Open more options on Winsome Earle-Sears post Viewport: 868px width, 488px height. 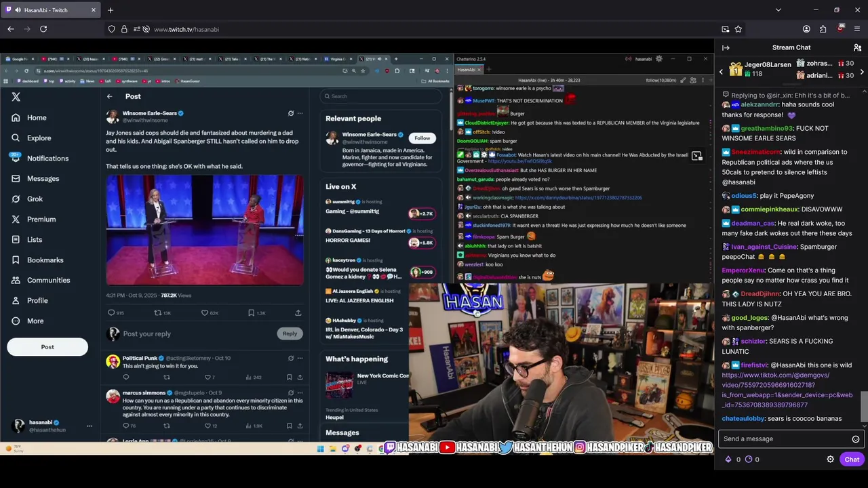click(300, 113)
